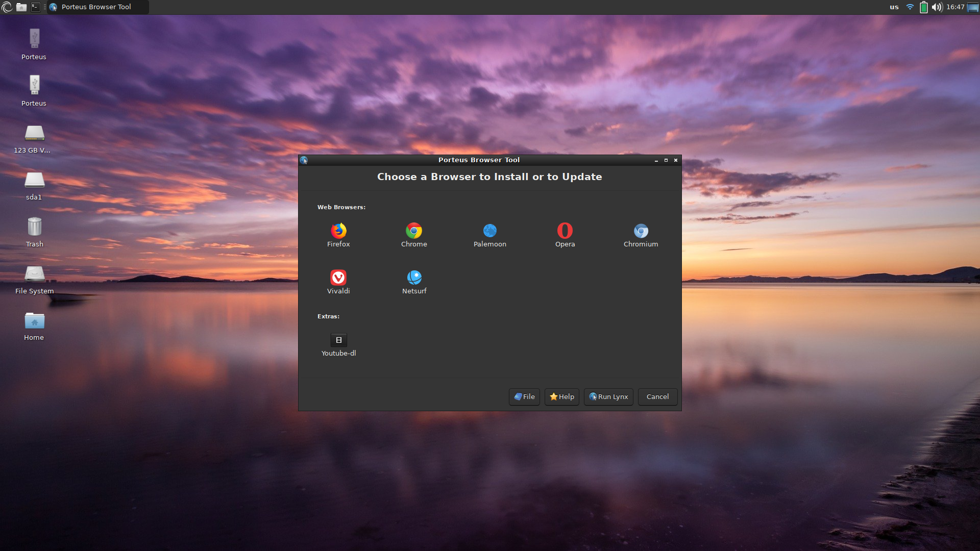Click 'Choose a Browser to Install or to Update'
Viewport: 980px width, 551px height.
click(489, 177)
